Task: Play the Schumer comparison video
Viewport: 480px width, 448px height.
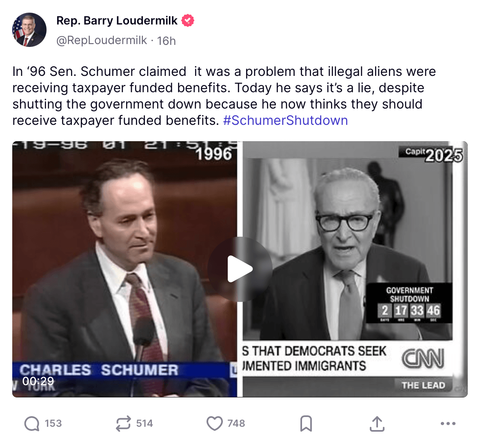Action: click(240, 269)
